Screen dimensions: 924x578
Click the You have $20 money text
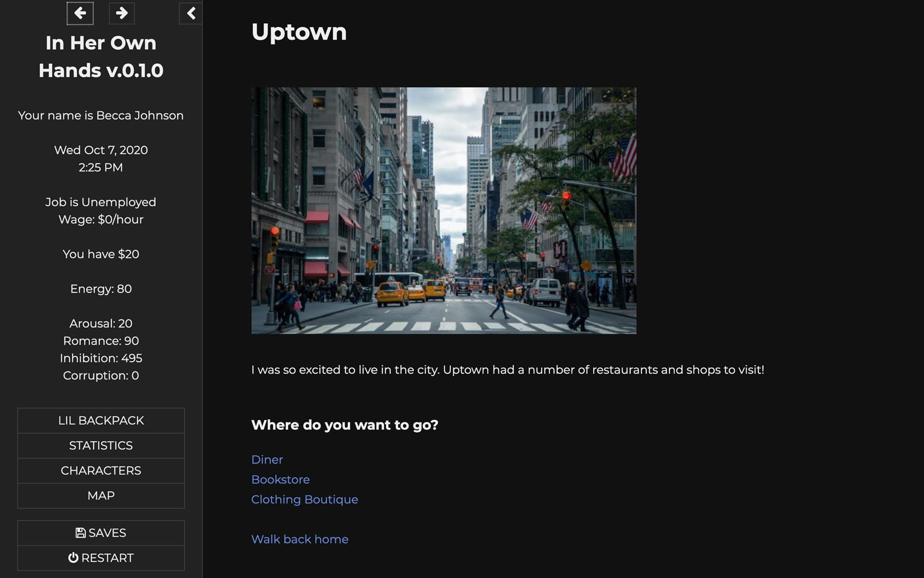(101, 254)
